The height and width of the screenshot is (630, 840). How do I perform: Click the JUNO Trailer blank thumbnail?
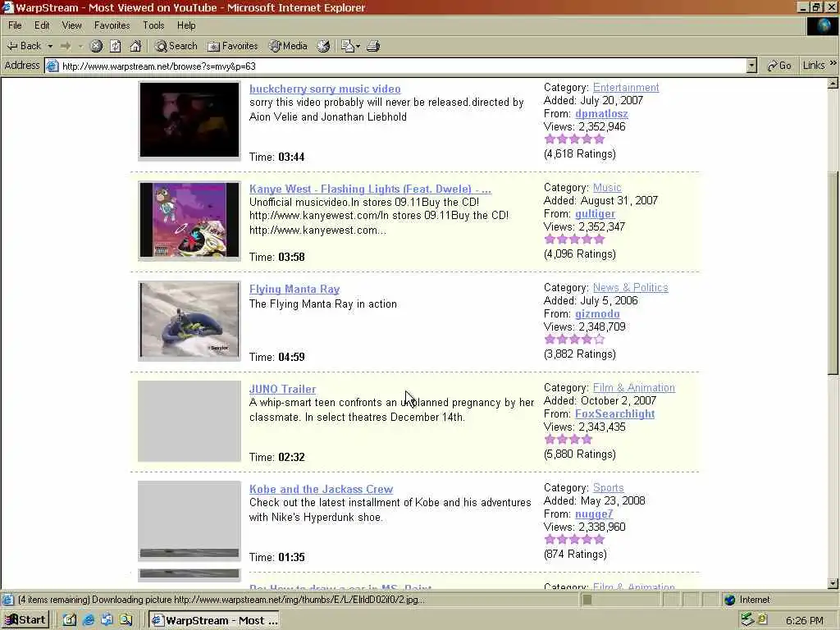coord(189,421)
